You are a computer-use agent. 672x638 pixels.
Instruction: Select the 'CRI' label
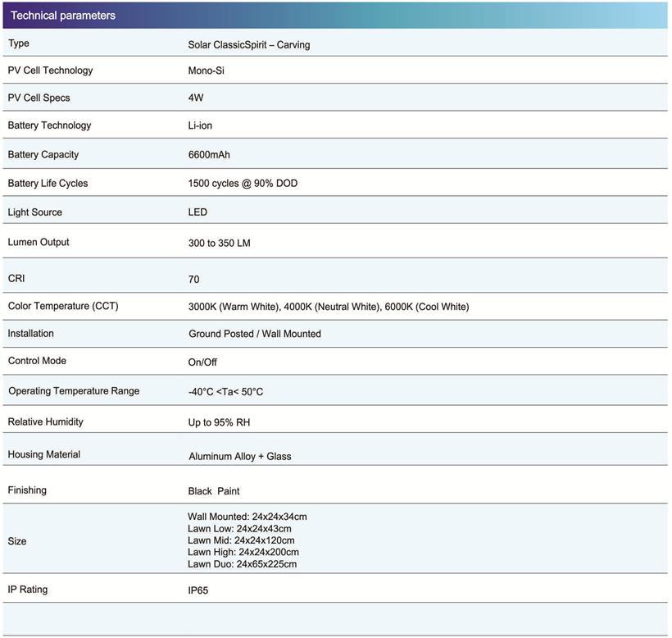pyautogui.click(x=16, y=278)
